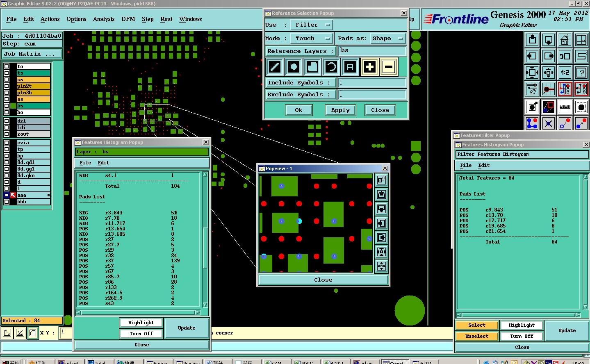Select the arc feature type filter icon
The width and height of the screenshot is (590, 364).
point(331,66)
